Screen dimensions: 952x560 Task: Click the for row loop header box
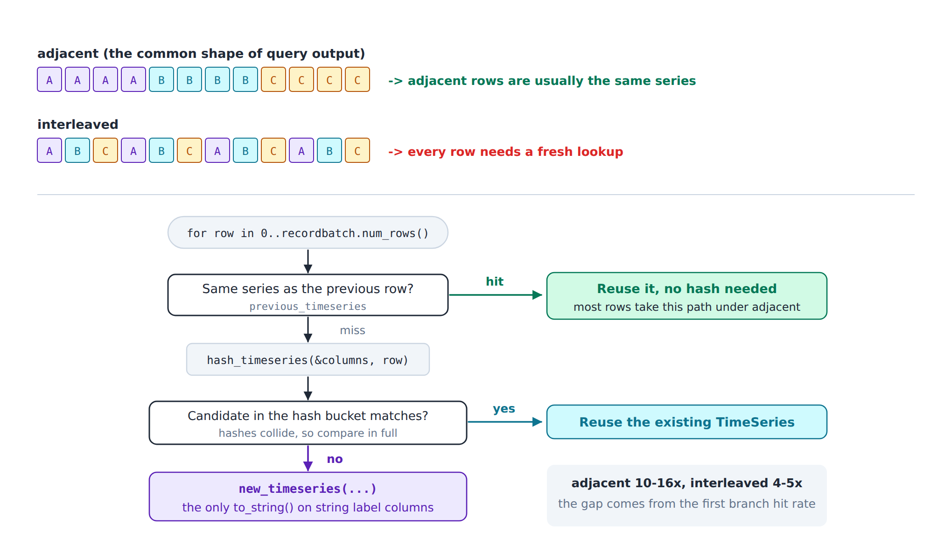coord(308,232)
